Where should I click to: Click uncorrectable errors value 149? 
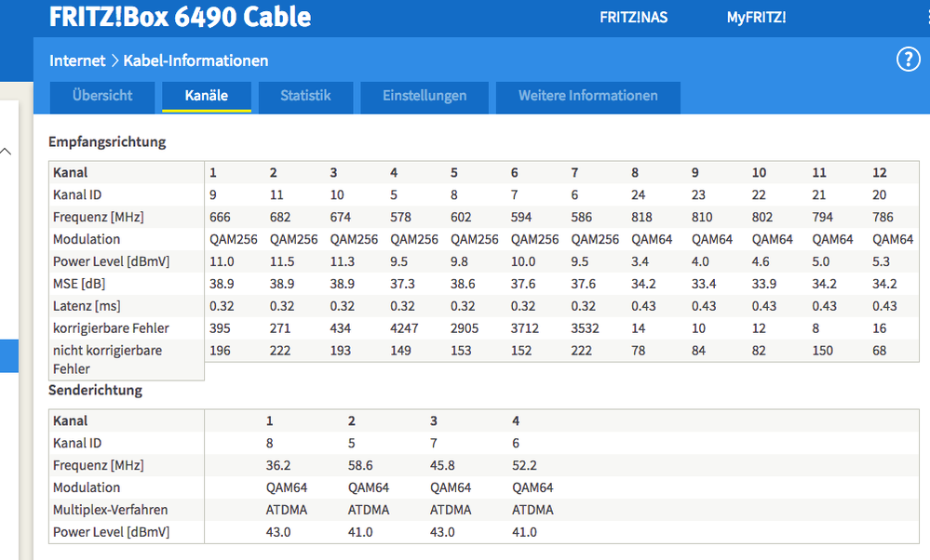[x=400, y=351]
